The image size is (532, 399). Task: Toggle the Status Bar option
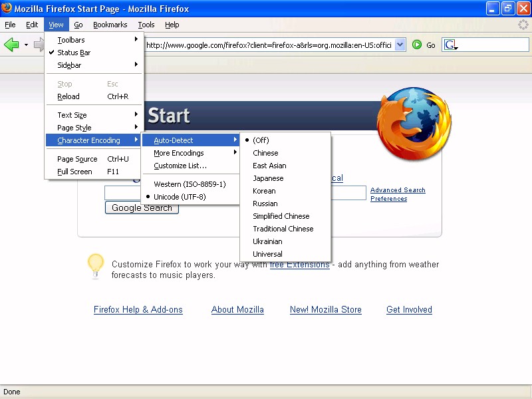click(x=94, y=53)
